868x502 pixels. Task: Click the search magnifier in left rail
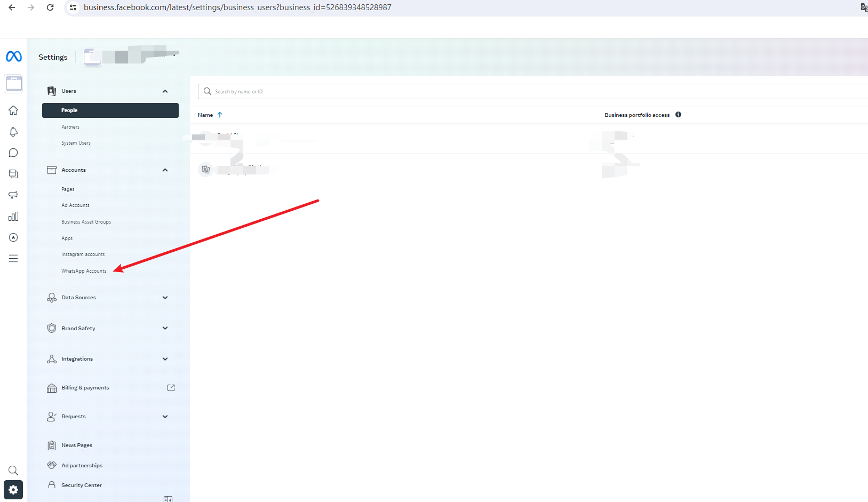click(x=13, y=471)
